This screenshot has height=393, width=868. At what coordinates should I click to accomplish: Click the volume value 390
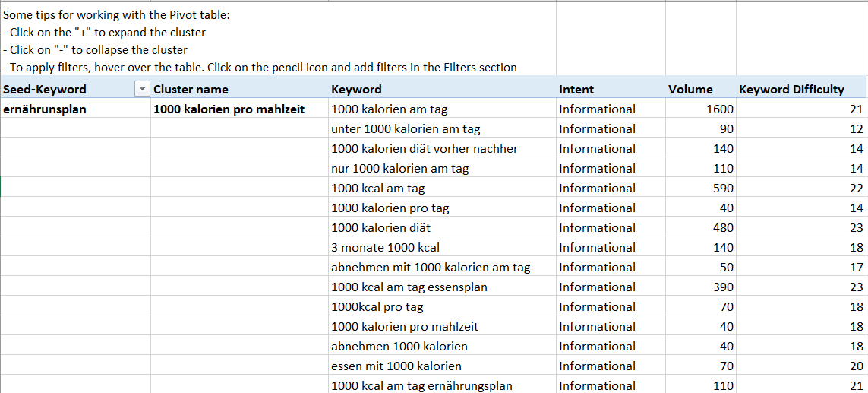(701, 287)
